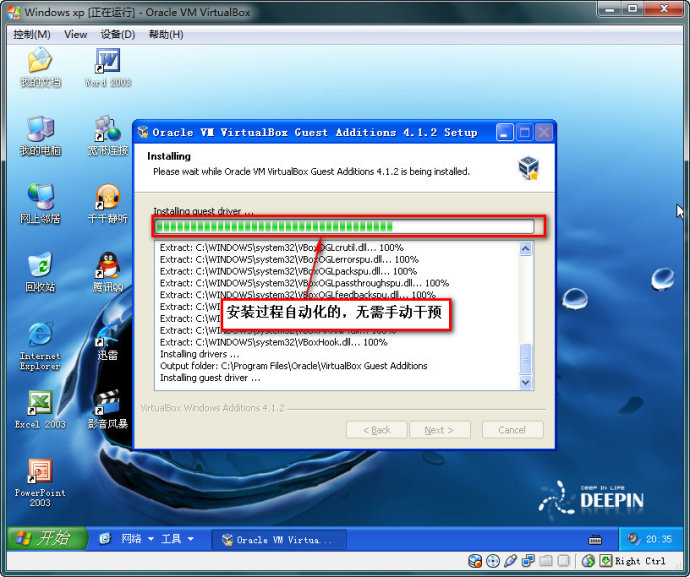690x577 pixels.
Task: Click the VirtualBox hard disk activity icon
Action: [475, 561]
